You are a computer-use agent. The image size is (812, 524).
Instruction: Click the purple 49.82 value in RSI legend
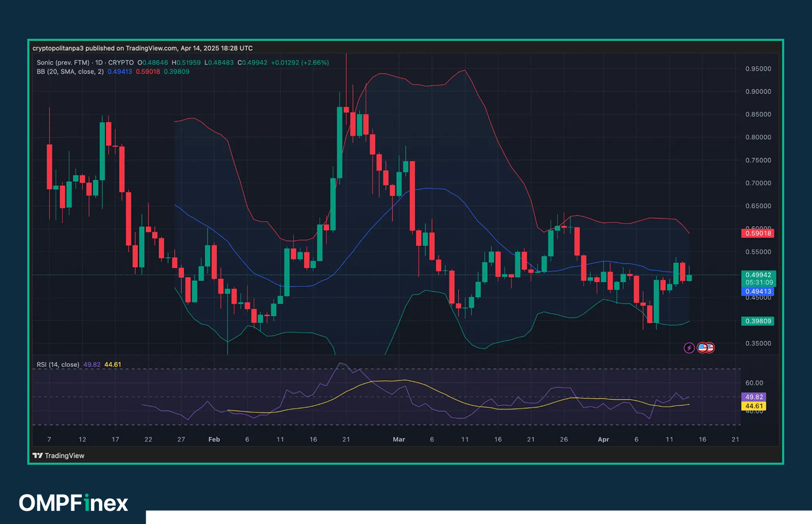click(92, 365)
